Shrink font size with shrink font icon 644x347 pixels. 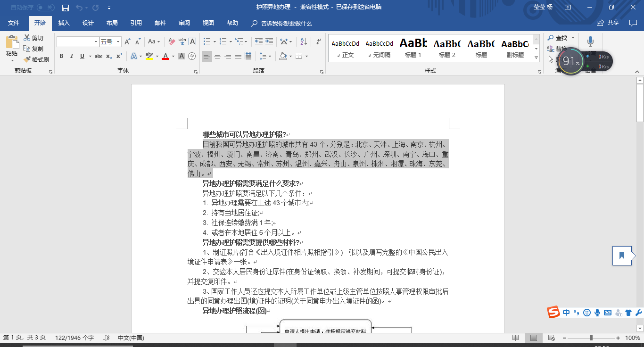pos(137,41)
